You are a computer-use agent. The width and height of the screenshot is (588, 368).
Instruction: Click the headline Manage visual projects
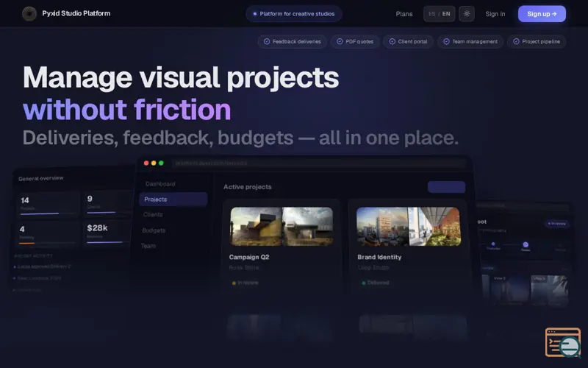181,78
